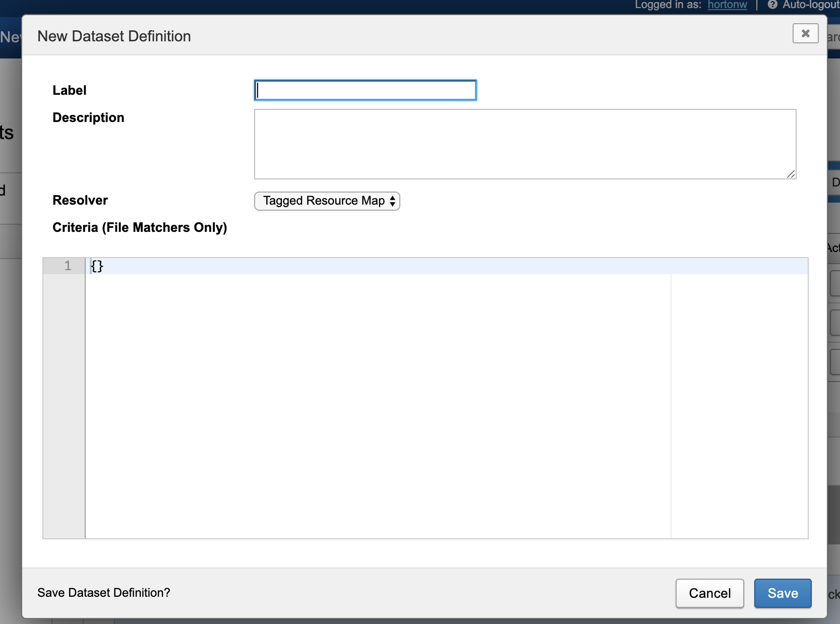Focus the Label text field
The image size is (840, 624).
[366, 91]
